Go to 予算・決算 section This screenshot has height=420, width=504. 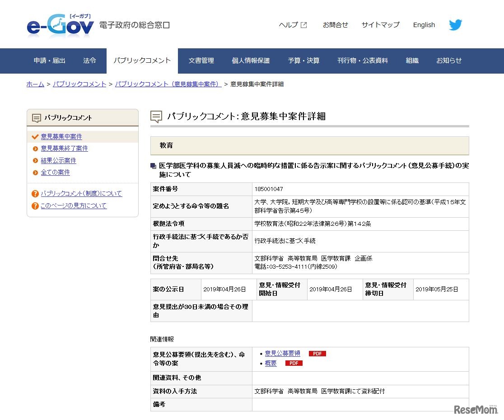[303, 61]
